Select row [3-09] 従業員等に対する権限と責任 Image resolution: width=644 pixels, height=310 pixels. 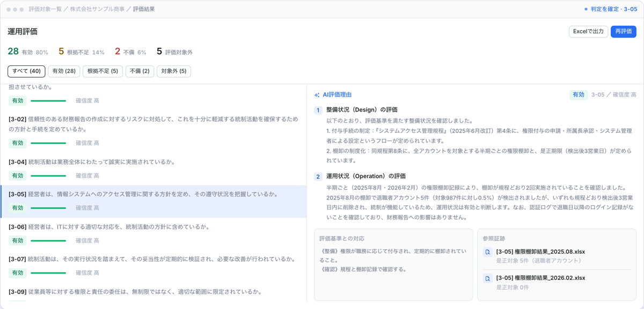[x=153, y=293]
